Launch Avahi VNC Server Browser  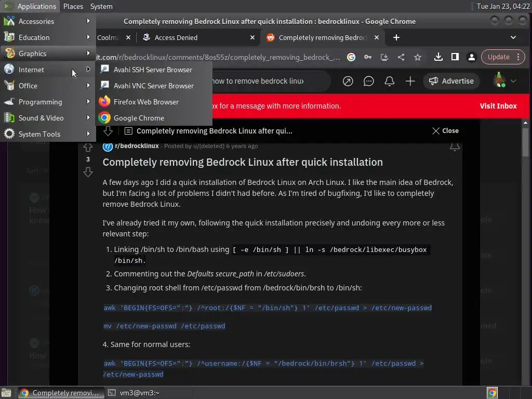pyautogui.click(x=154, y=86)
